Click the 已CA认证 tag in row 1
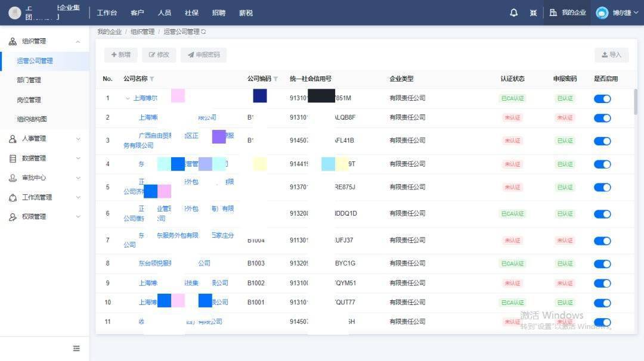 [x=513, y=98]
